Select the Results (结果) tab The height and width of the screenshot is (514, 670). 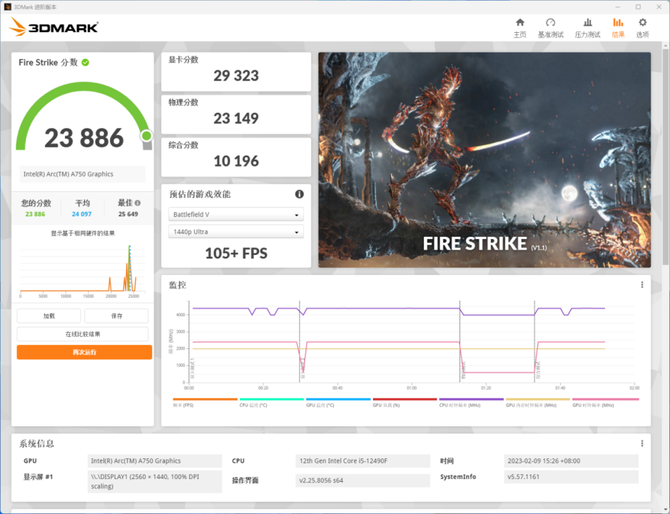click(617, 27)
